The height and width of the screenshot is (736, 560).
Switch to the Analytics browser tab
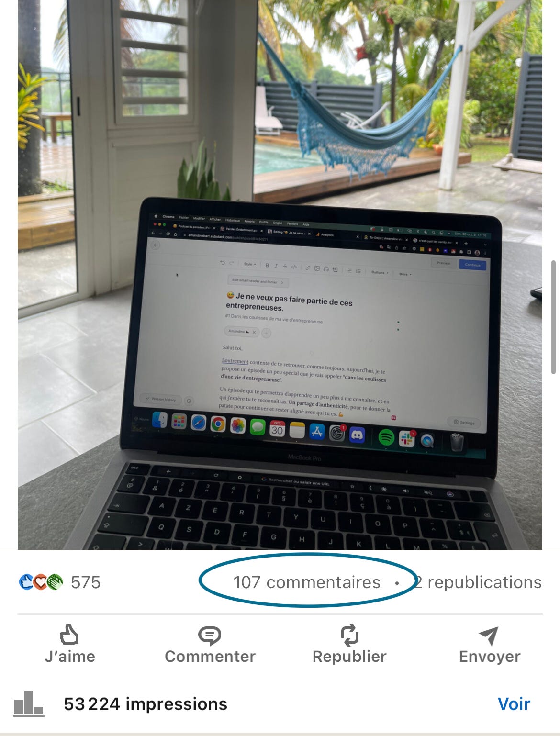tap(327, 234)
